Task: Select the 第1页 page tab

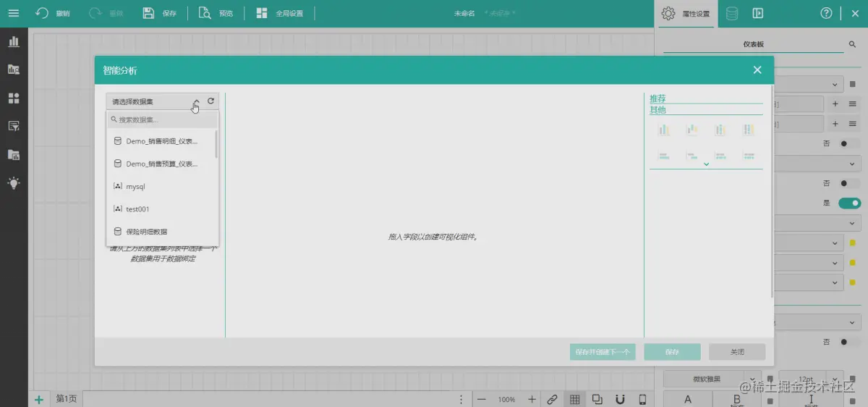Action: pos(66,399)
